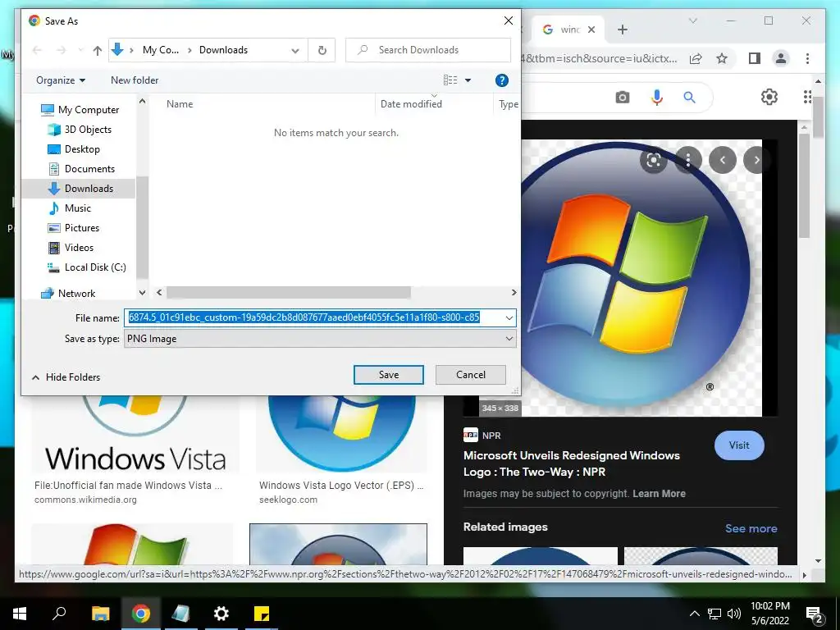Share this page from the address bar
The height and width of the screenshot is (630, 840).
point(696,58)
